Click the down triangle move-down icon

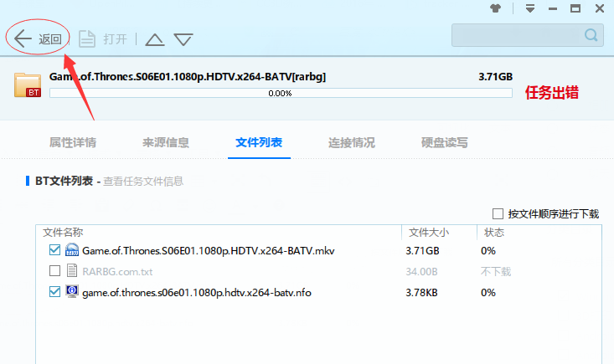point(183,39)
